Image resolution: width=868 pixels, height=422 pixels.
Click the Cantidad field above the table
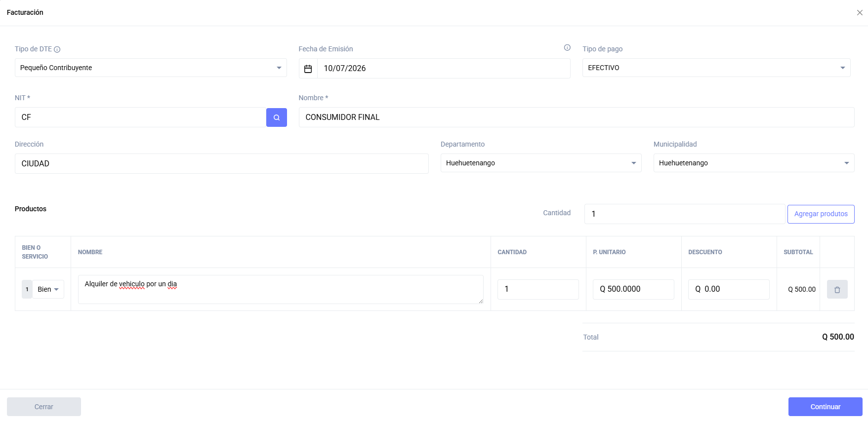coord(685,214)
